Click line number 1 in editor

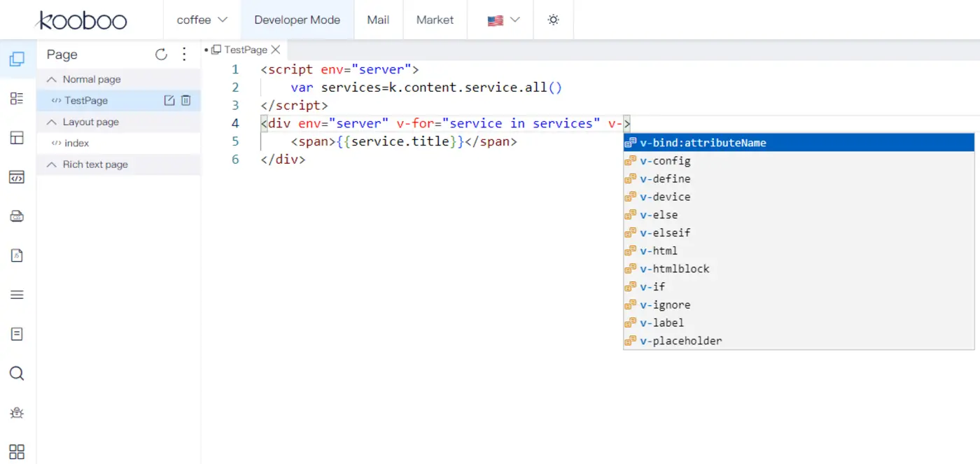[235, 69]
